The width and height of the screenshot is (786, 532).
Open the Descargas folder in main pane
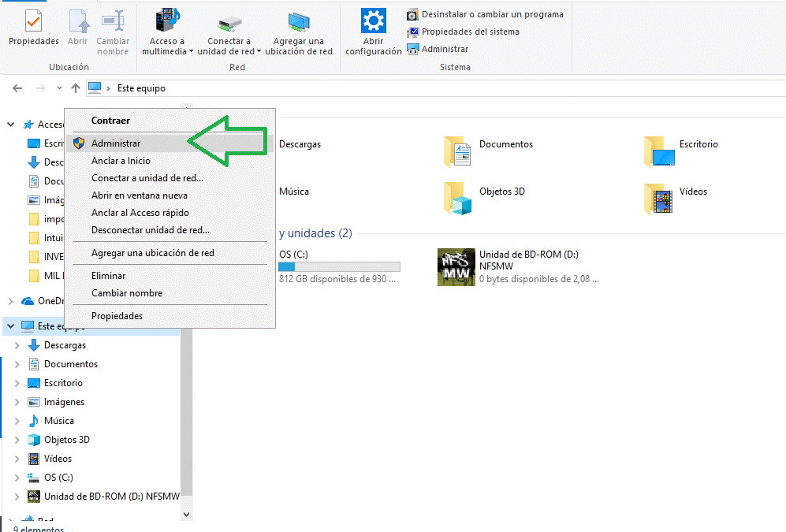pyautogui.click(x=300, y=144)
